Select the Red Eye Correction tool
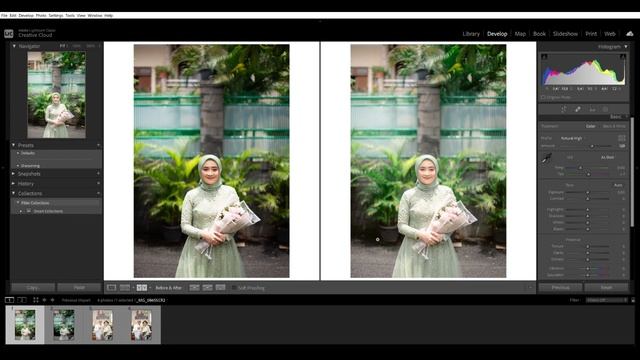The width and height of the screenshot is (640, 360). tap(592, 109)
